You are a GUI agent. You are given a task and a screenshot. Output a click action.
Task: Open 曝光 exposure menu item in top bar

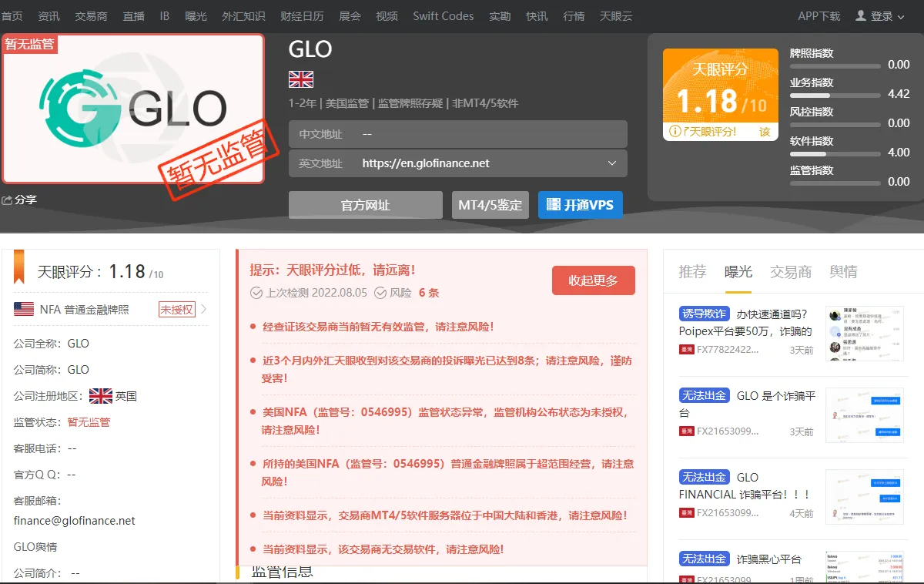(x=196, y=16)
